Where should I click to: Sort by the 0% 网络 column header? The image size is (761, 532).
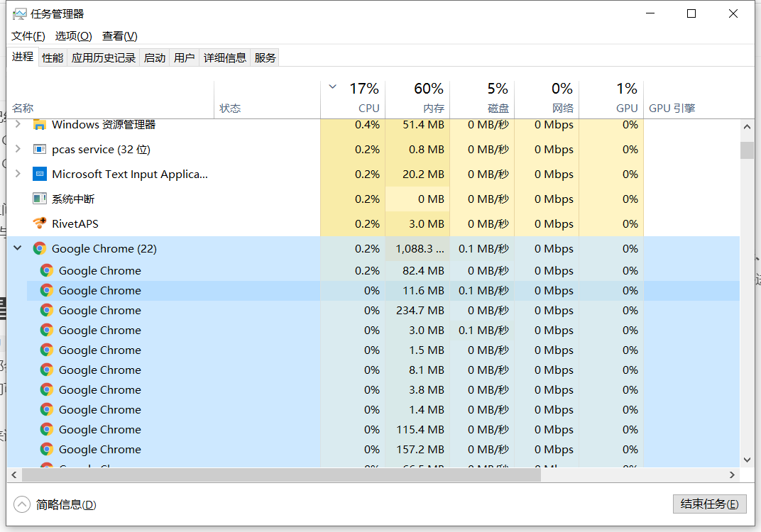(547, 99)
